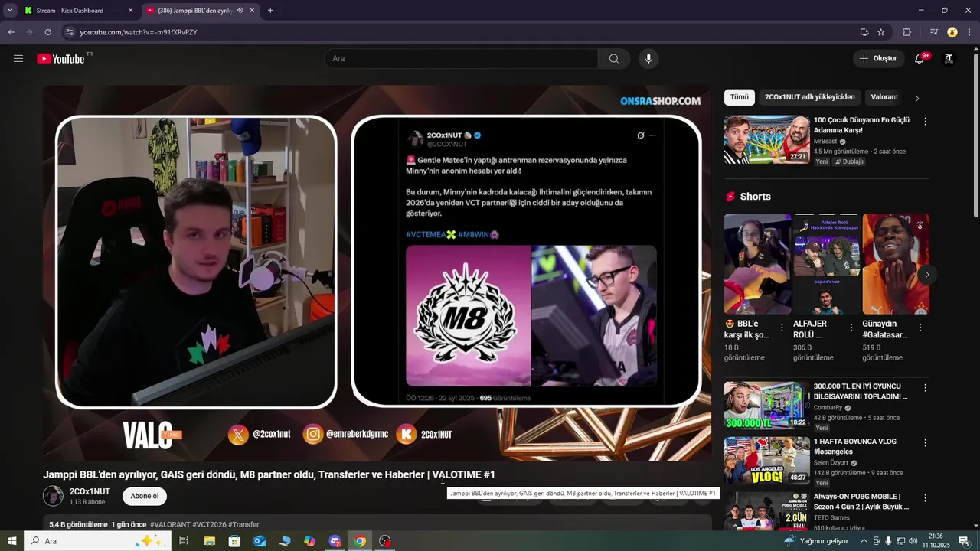
Task: Open 2COx1NUT channel name link
Action: pos(90,491)
